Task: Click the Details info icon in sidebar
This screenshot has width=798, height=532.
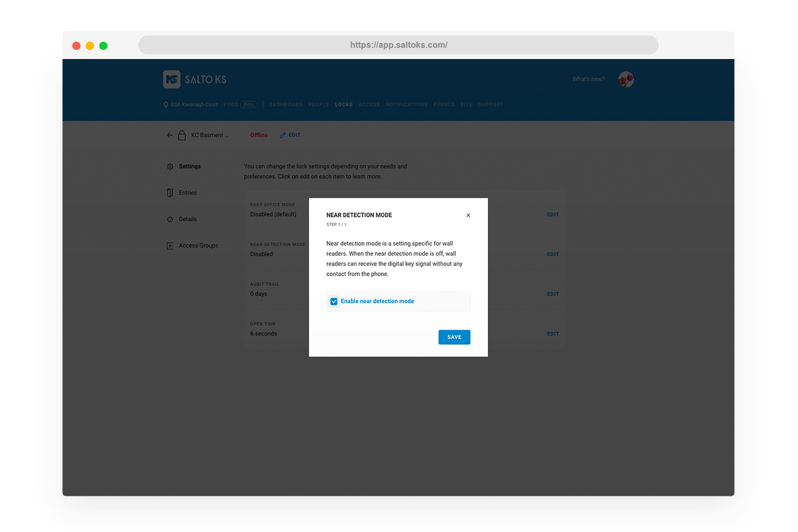Action: pos(170,219)
